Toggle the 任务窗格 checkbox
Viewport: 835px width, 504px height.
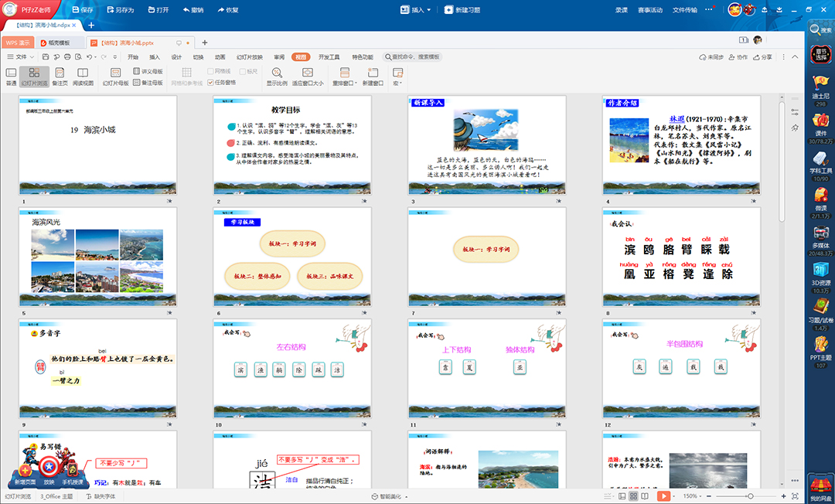click(211, 83)
